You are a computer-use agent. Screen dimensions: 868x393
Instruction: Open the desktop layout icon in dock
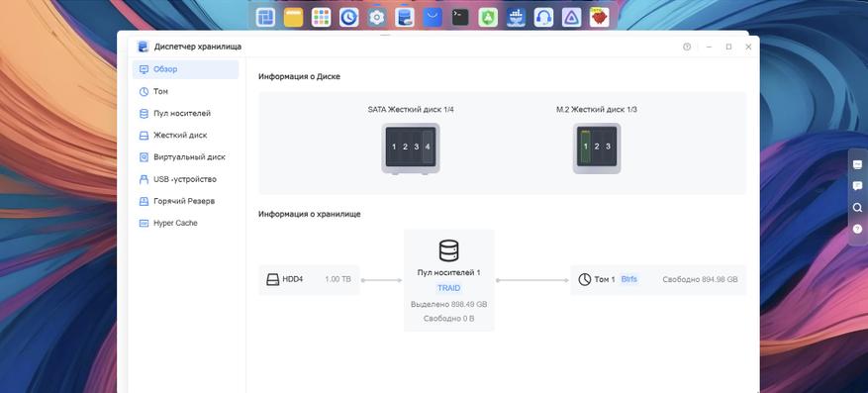265,17
